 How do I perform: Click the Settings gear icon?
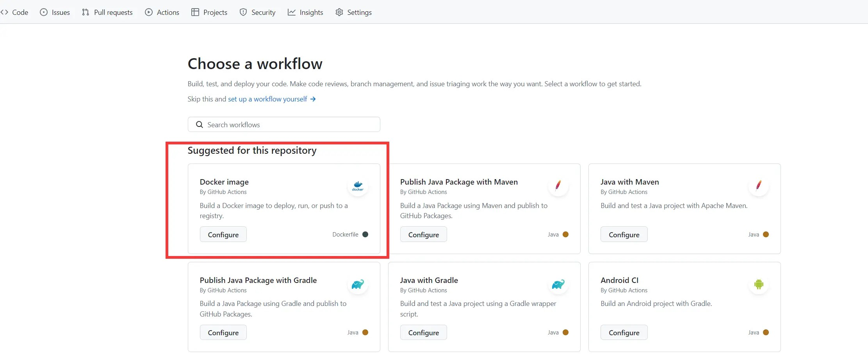339,12
